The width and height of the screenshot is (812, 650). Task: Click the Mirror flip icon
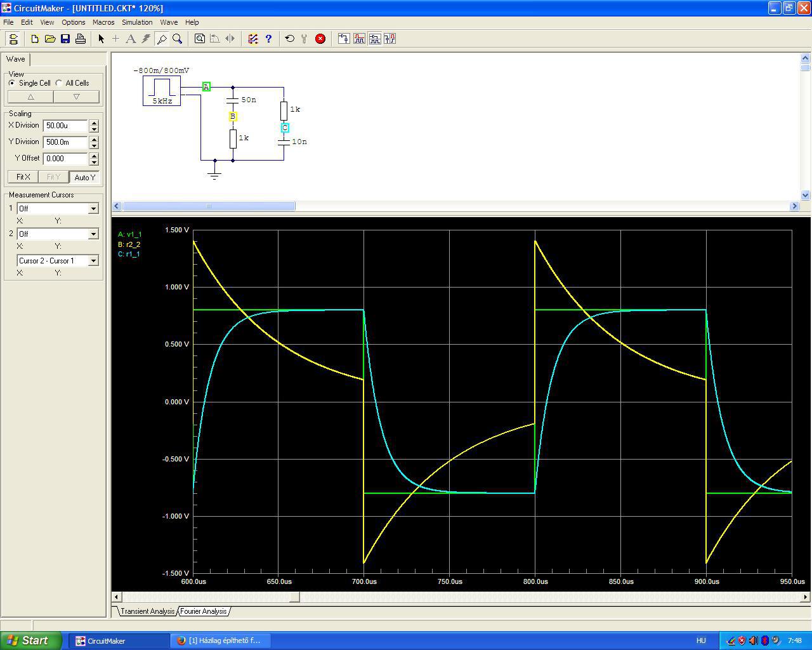pos(230,39)
